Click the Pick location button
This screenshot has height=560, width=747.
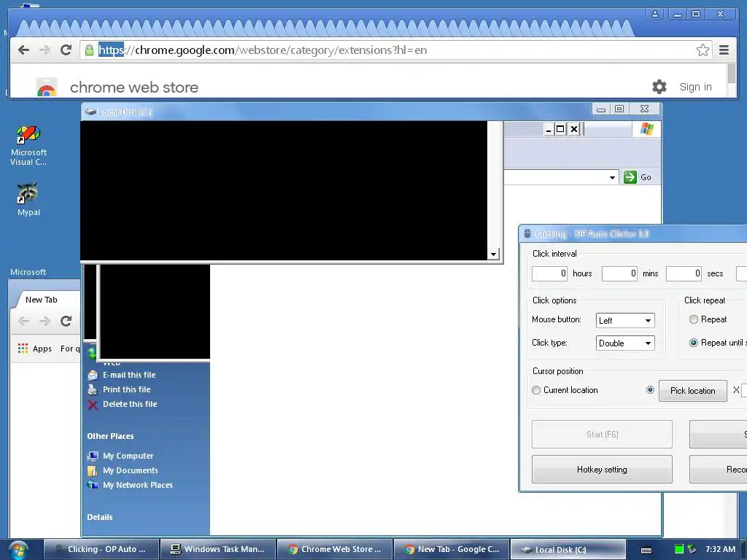(x=693, y=391)
